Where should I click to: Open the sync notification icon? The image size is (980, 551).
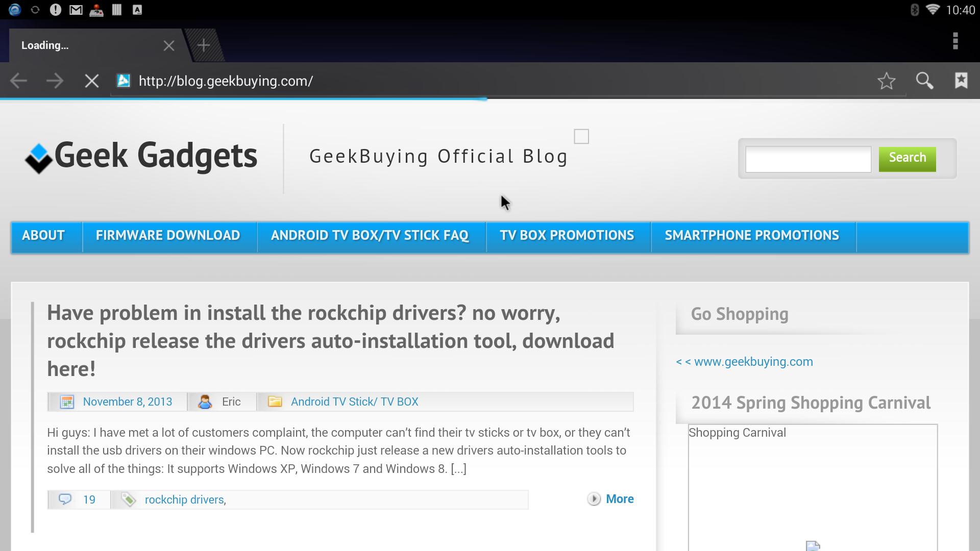(35, 10)
